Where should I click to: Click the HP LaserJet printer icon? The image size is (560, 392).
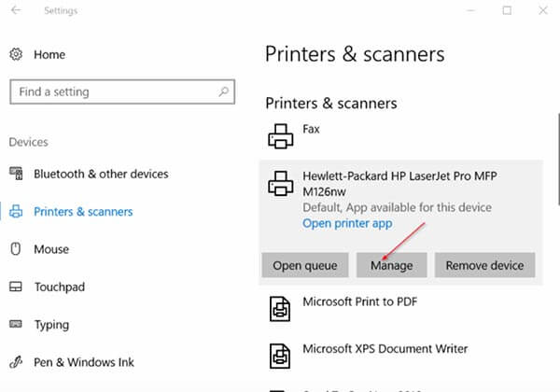click(281, 184)
